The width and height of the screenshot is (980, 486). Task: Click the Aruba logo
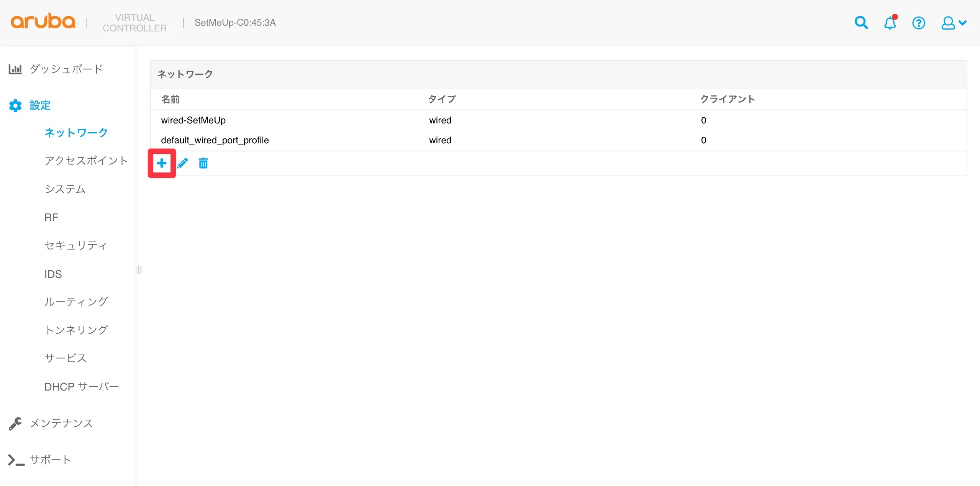pyautogui.click(x=43, y=21)
